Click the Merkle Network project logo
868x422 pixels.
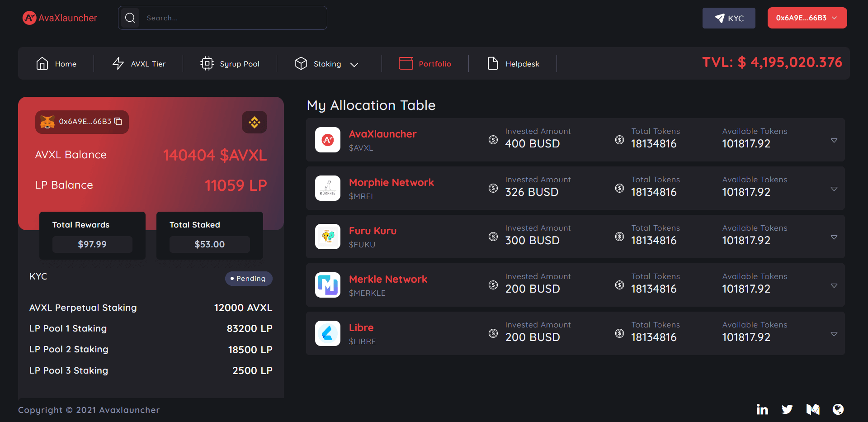pyautogui.click(x=328, y=285)
